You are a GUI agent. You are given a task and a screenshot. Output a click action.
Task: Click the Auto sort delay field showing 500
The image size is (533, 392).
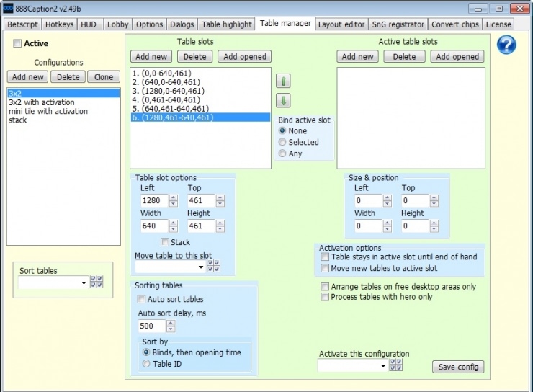[x=152, y=326]
